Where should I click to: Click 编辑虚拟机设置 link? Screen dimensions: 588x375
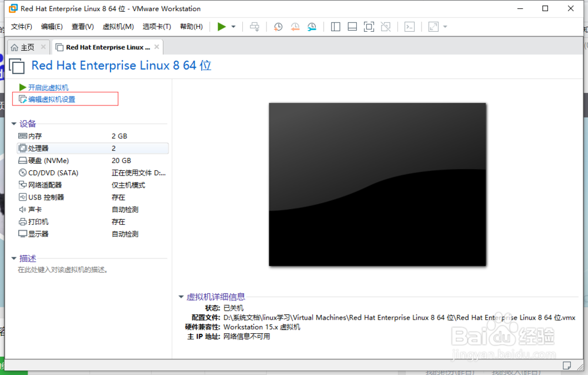(x=52, y=99)
